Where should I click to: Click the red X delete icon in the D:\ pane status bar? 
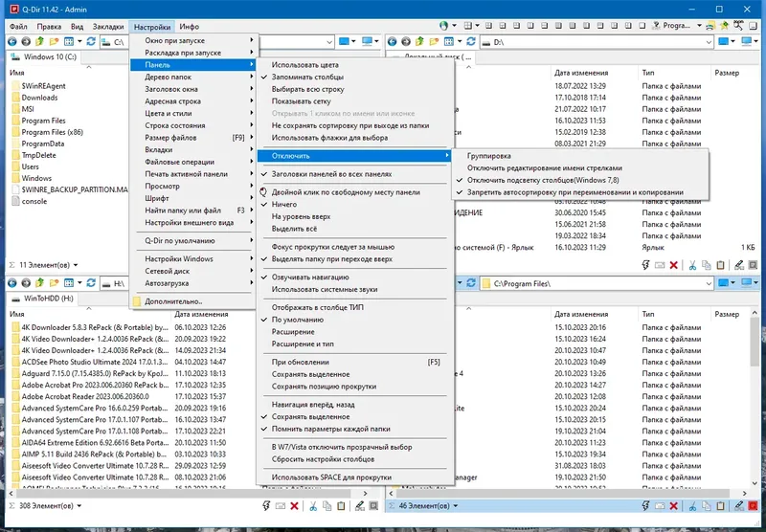click(x=674, y=265)
